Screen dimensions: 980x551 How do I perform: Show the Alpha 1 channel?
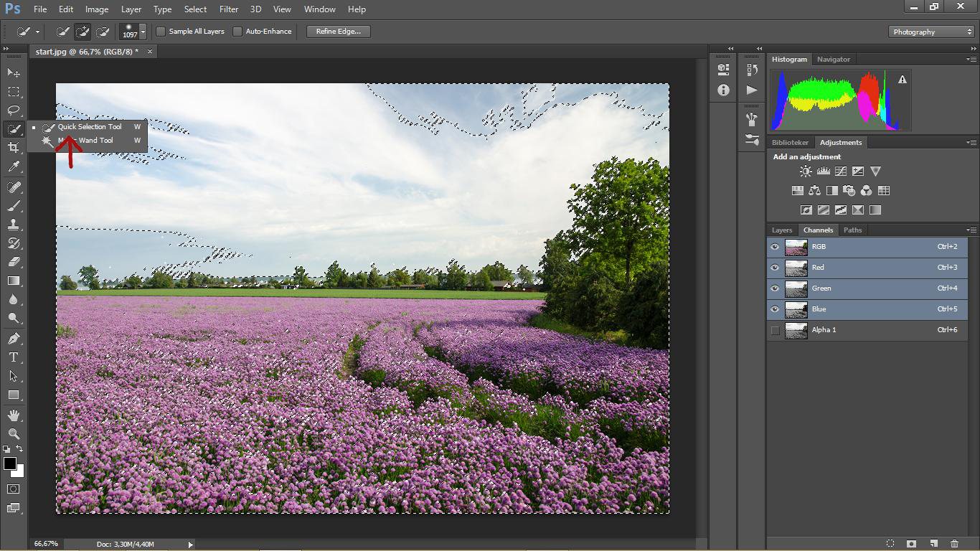click(x=775, y=330)
